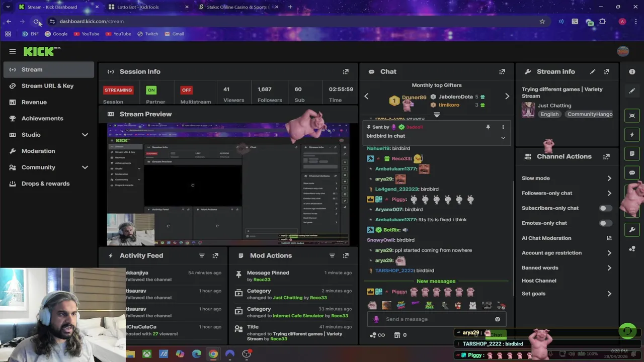Open channel points icon below chat
The height and width of the screenshot is (362, 644).
[x=377, y=335]
